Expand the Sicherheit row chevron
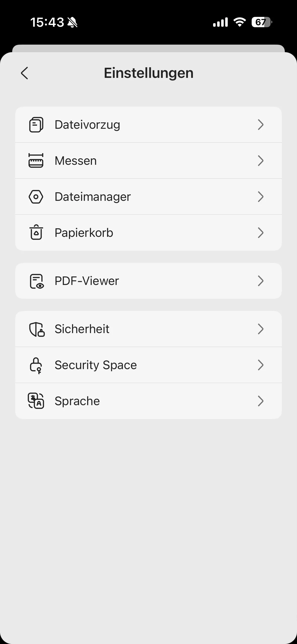Image resolution: width=297 pixels, height=644 pixels. 261,329
